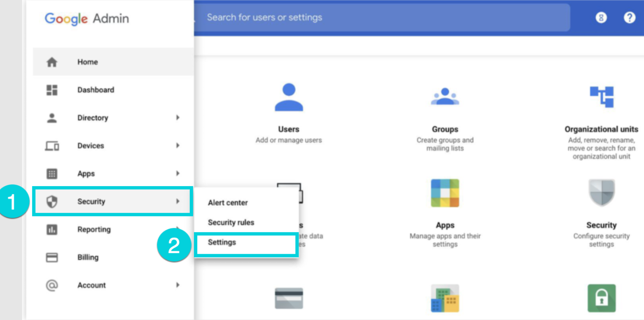Viewport: 644px width, 320px height.
Task: Click the Directory person icon
Action: coord(52,118)
